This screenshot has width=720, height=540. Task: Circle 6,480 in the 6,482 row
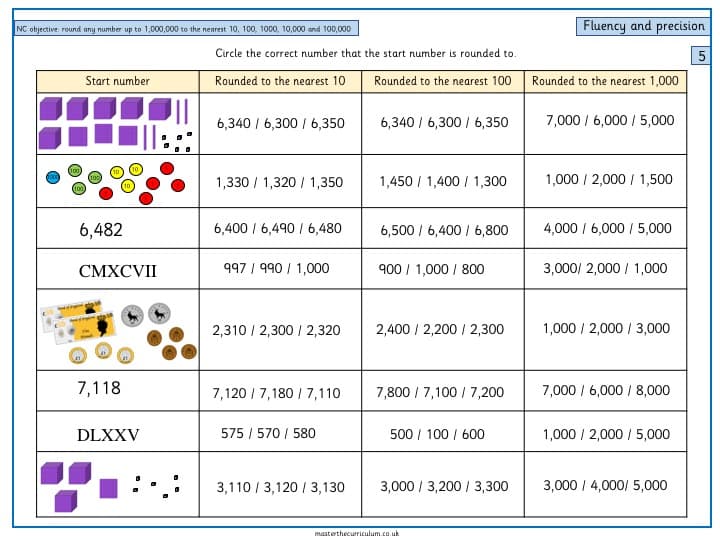pos(325,228)
